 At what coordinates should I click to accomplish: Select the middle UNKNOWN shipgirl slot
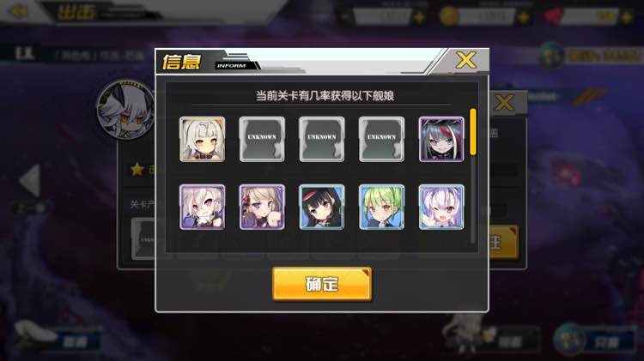[322, 140]
